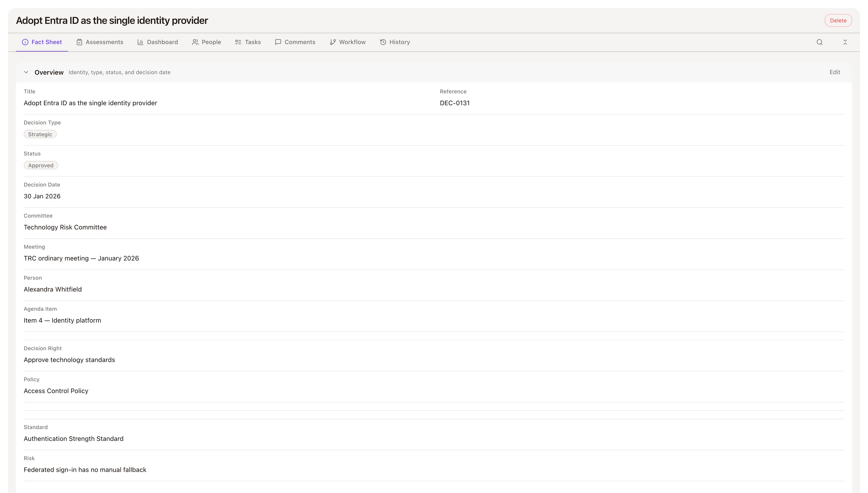868x493 pixels.
Task: Collapse the Overview section chevron
Action: click(x=26, y=72)
